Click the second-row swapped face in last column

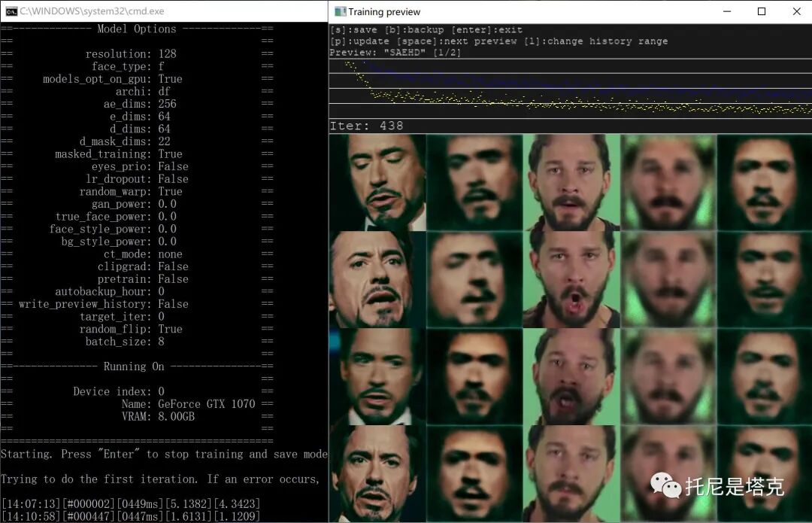pos(765,279)
